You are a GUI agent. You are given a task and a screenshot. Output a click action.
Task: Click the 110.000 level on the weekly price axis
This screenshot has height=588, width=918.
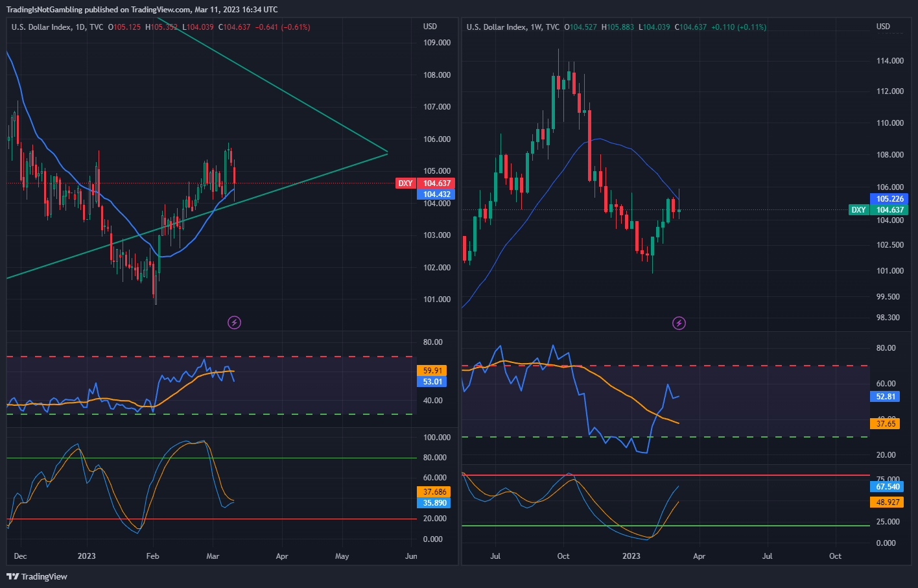pyautogui.click(x=890, y=123)
